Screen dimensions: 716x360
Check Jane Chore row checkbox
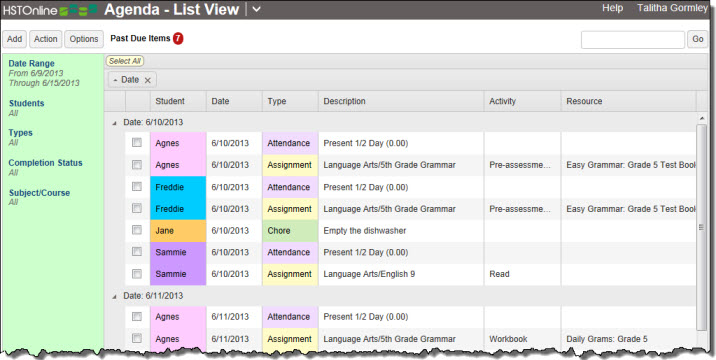pyautogui.click(x=137, y=230)
